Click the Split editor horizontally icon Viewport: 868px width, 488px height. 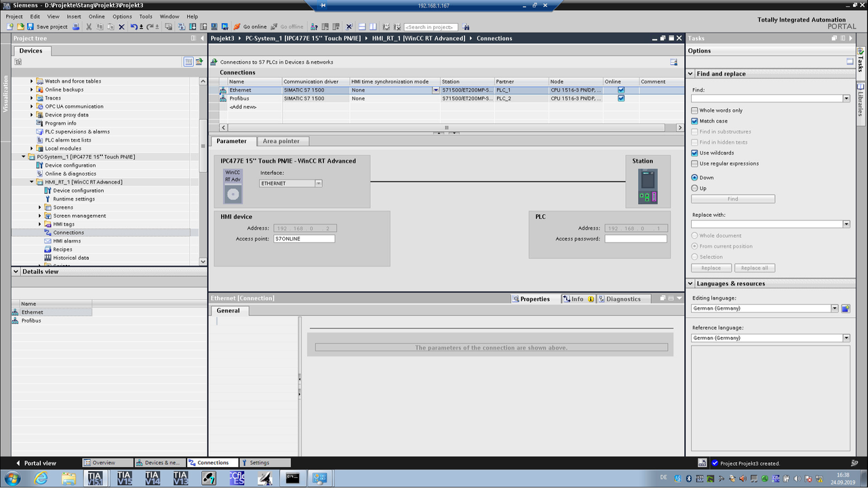pos(363,26)
